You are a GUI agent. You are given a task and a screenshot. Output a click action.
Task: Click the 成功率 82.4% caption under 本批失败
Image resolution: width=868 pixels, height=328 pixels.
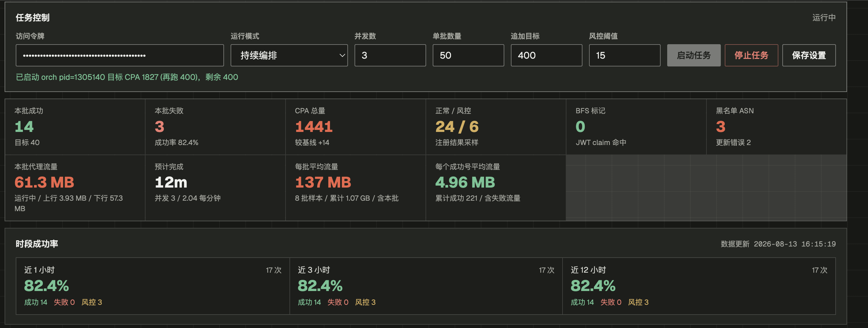[x=176, y=143]
